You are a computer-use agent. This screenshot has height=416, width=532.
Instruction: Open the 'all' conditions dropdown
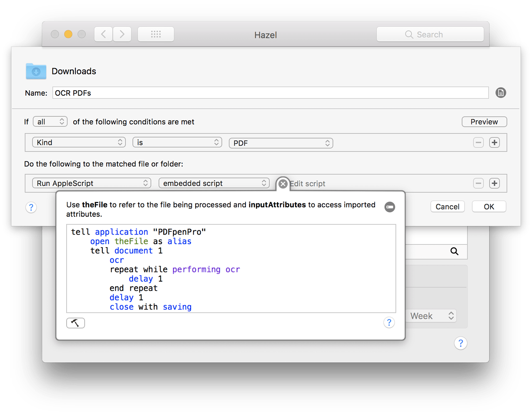point(50,121)
